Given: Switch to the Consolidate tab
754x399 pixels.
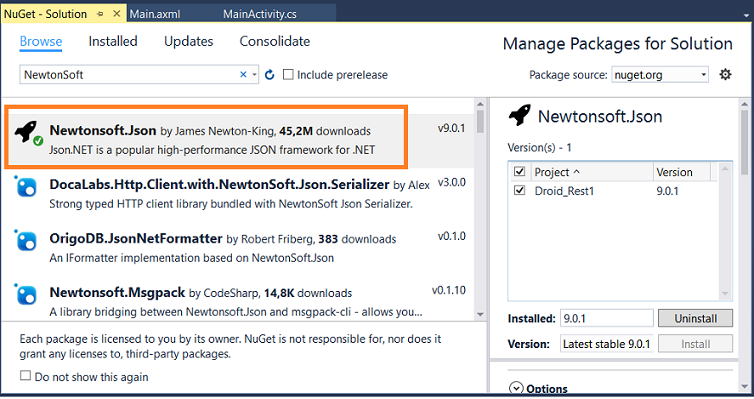Looking at the screenshot, I should click(x=275, y=41).
